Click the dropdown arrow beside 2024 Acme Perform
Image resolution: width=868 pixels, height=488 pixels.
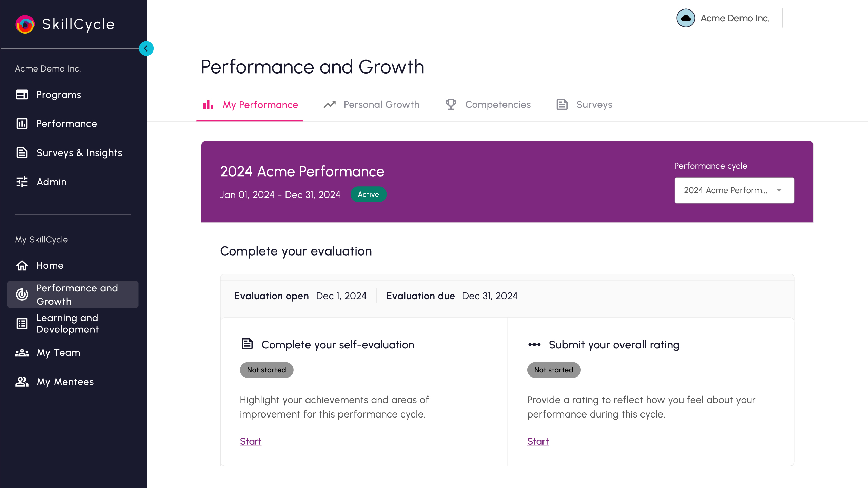779,190
